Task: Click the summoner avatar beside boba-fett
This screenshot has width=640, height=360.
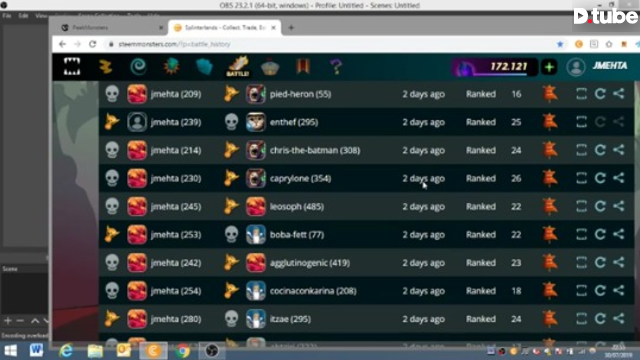Action: [x=256, y=234]
